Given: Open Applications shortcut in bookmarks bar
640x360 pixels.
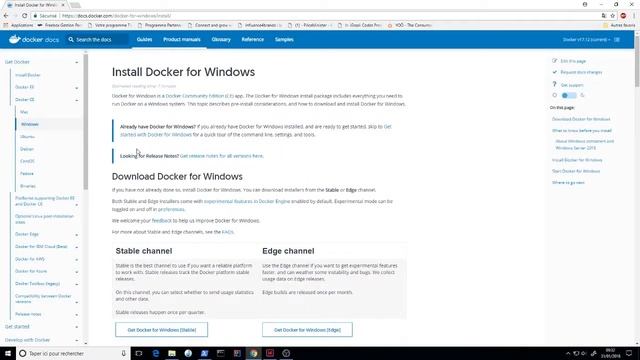Looking at the screenshot, I should 18,25.
